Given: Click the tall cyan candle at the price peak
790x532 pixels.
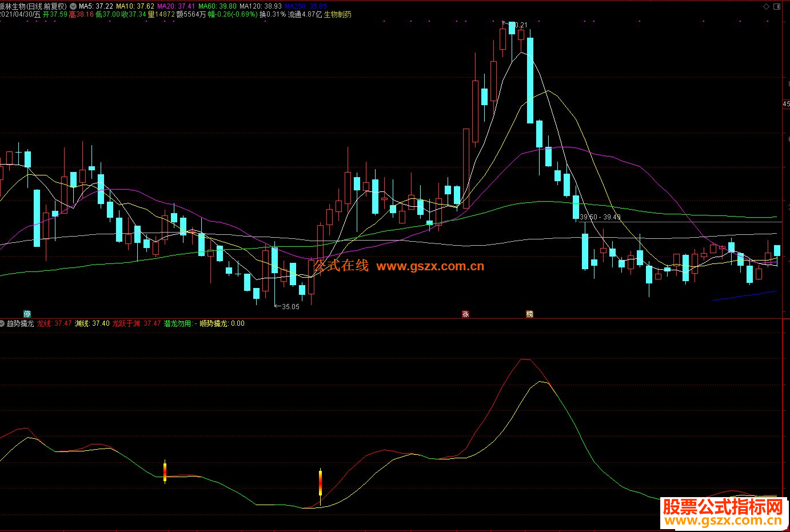Looking at the screenshot, I should pyautogui.click(x=530, y=80).
